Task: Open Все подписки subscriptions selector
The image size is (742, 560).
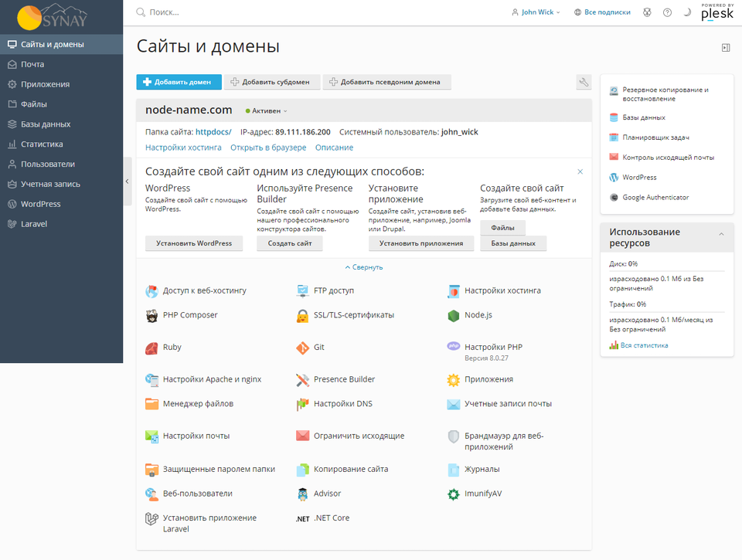Action: [x=602, y=12]
